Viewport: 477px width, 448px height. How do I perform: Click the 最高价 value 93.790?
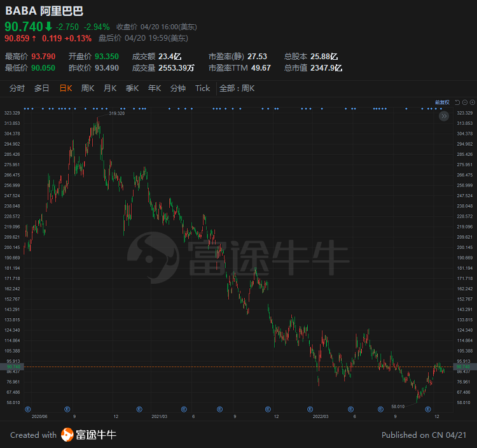coord(43,57)
